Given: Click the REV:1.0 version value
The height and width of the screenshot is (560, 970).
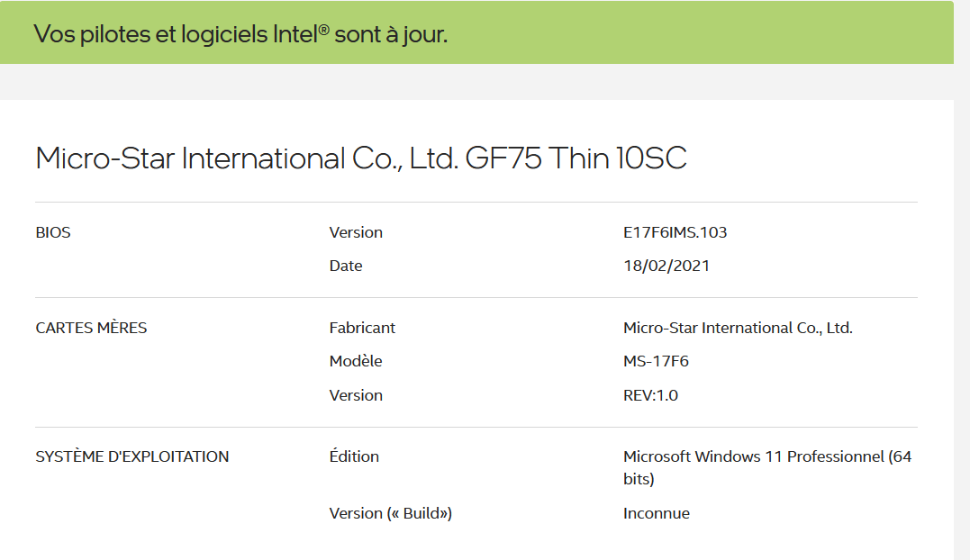Looking at the screenshot, I should tap(650, 395).
